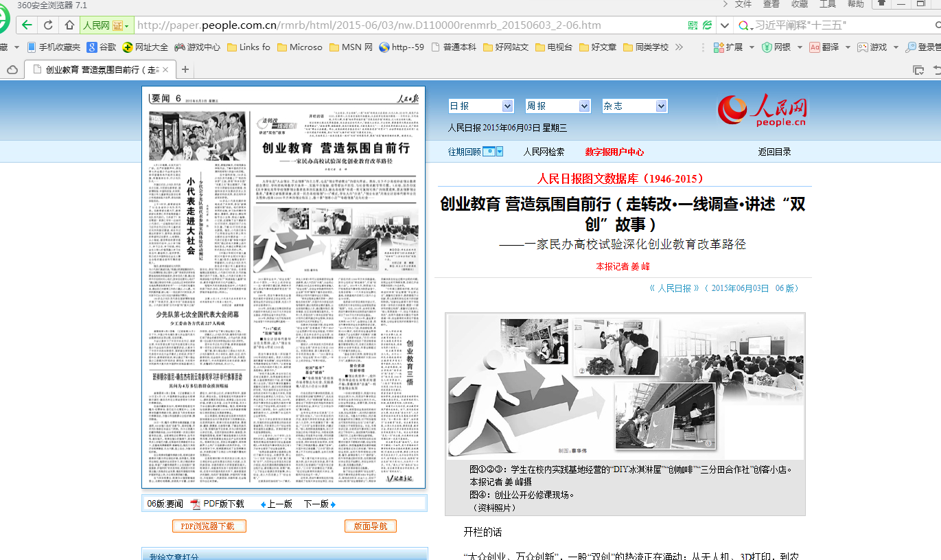Click the 《人民日报》 source link
Screen dimensions: 941x560
pos(674,288)
